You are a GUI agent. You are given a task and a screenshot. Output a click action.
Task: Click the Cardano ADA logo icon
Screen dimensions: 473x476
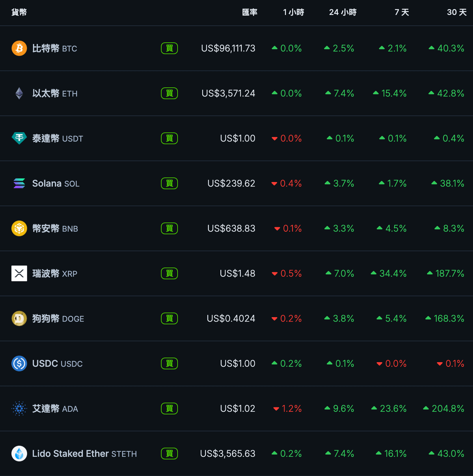pos(19,409)
